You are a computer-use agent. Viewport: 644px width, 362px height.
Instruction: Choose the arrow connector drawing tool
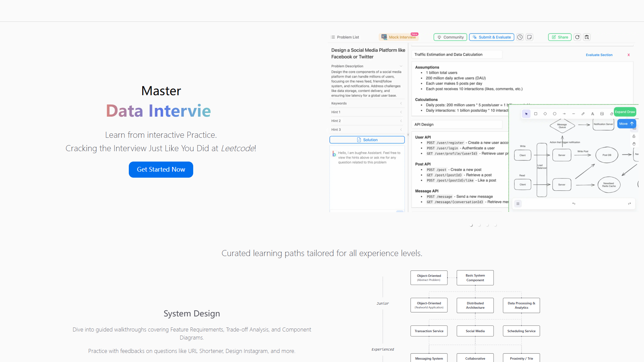(564, 114)
